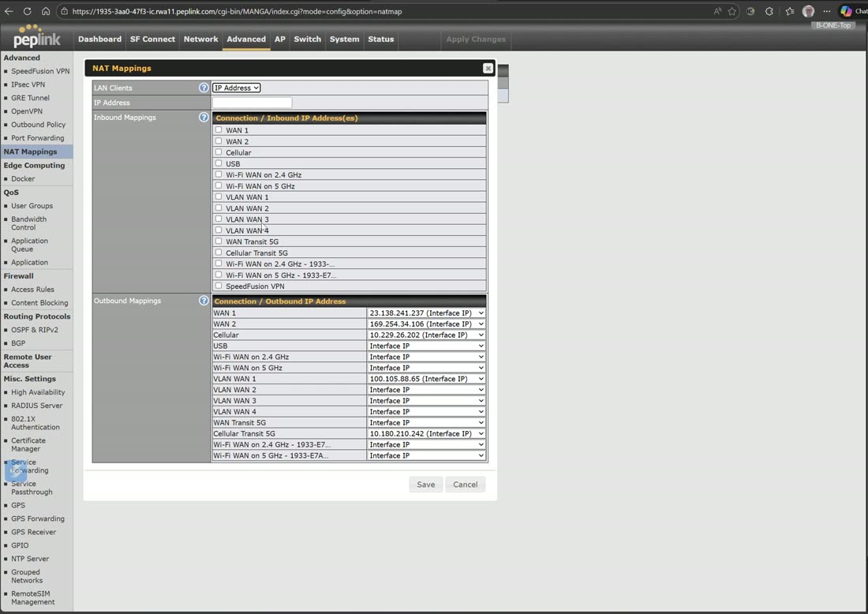Check the SpeedFusion VPN inbound checkbox
Screen dimensions: 868x614
[x=219, y=286]
